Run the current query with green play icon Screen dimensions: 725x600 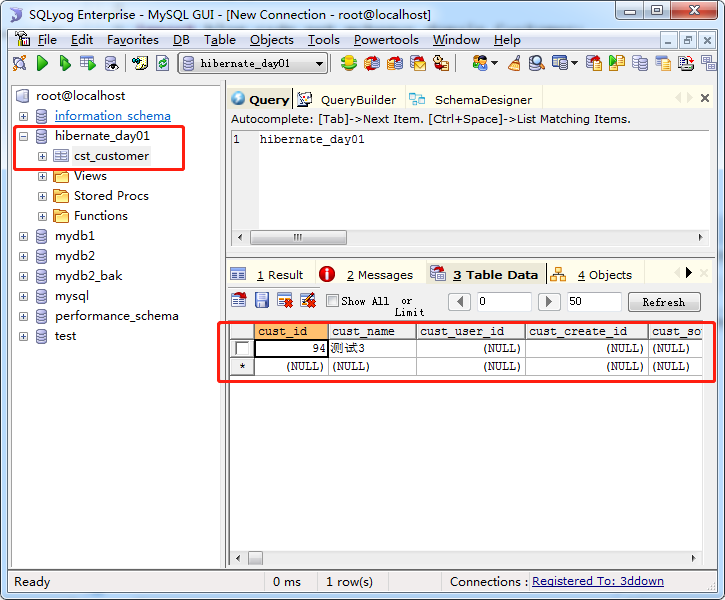pos(42,63)
